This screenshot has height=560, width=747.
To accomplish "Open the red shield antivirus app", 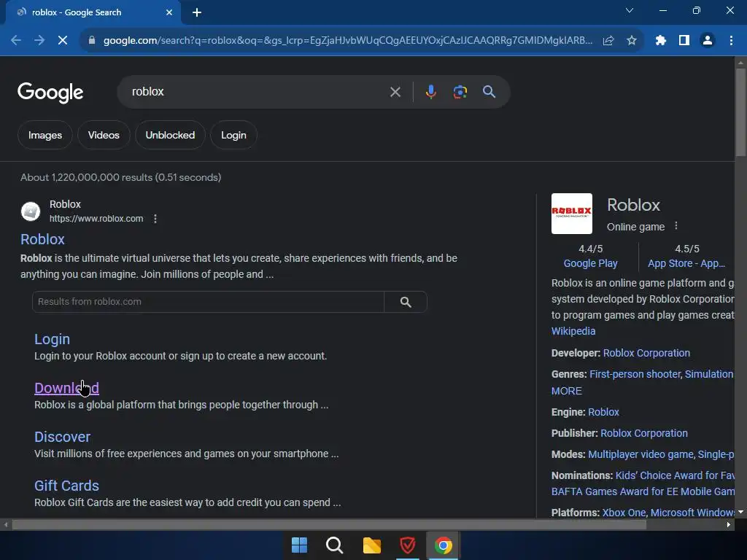I will coord(407,545).
